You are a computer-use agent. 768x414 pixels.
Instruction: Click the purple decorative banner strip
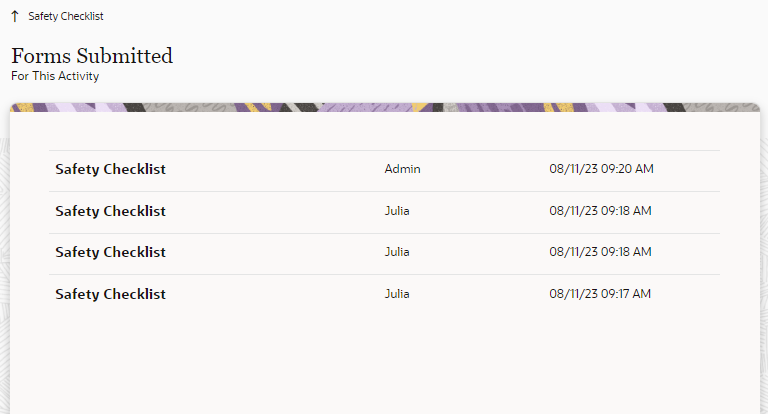pos(384,106)
